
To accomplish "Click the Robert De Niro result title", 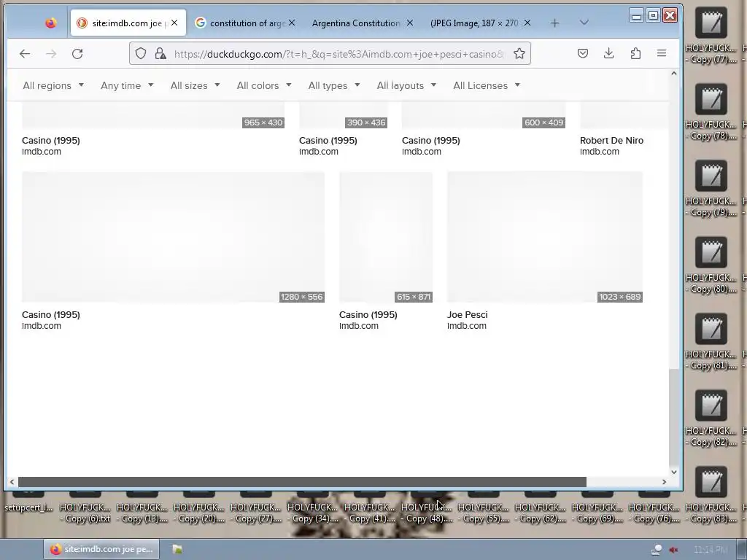I will coord(611,141).
